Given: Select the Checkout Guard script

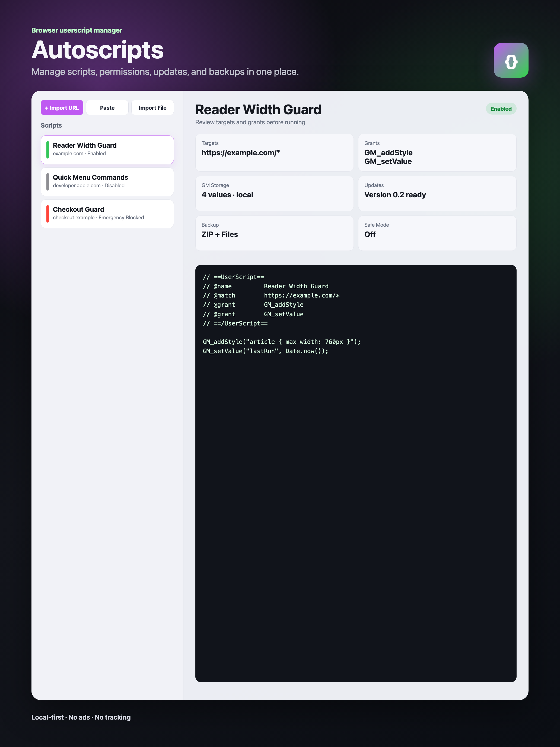Looking at the screenshot, I should (x=107, y=214).
